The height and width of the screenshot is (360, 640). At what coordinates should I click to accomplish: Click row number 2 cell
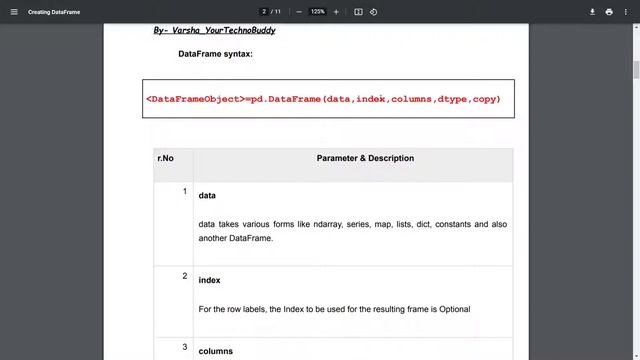[173, 302]
